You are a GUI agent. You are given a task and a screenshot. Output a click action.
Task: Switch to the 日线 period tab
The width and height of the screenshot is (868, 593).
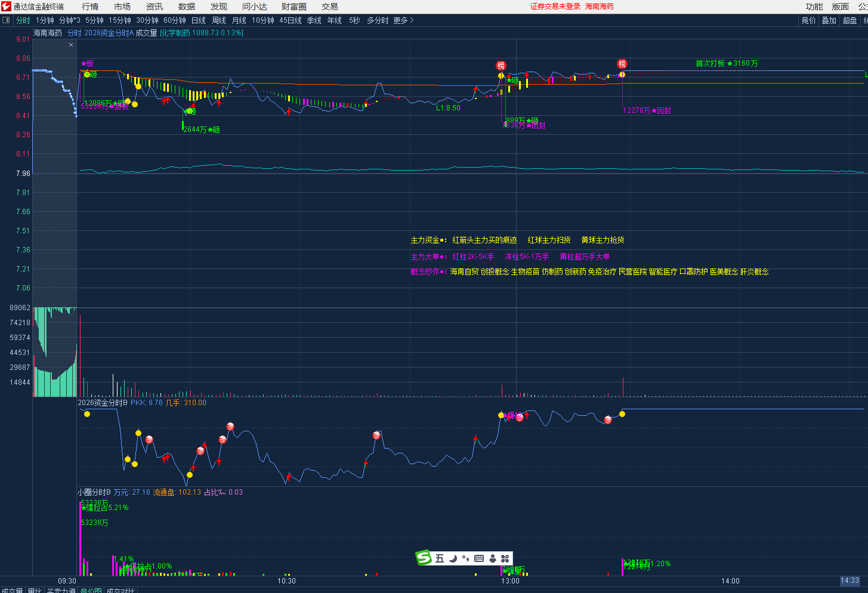[199, 20]
